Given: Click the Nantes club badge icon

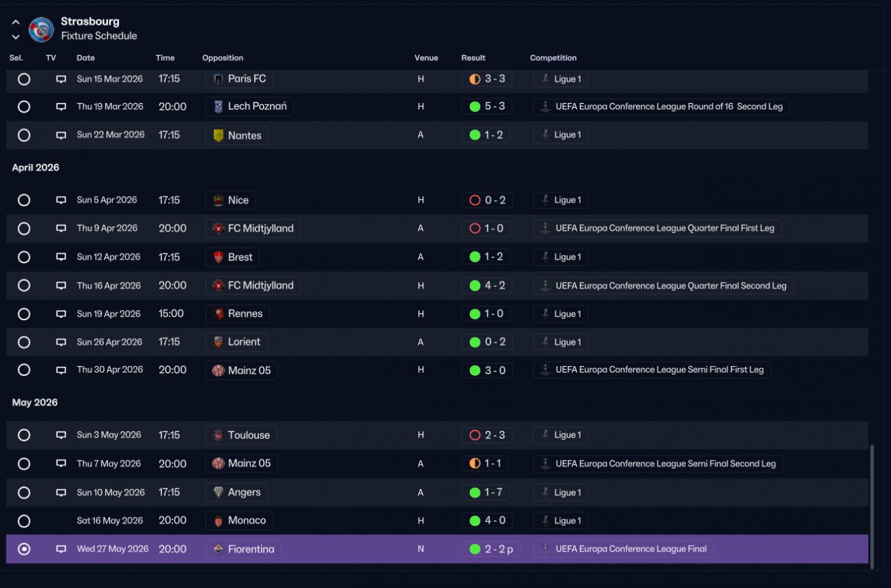Looking at the screenshot, I should click(219, 135).
